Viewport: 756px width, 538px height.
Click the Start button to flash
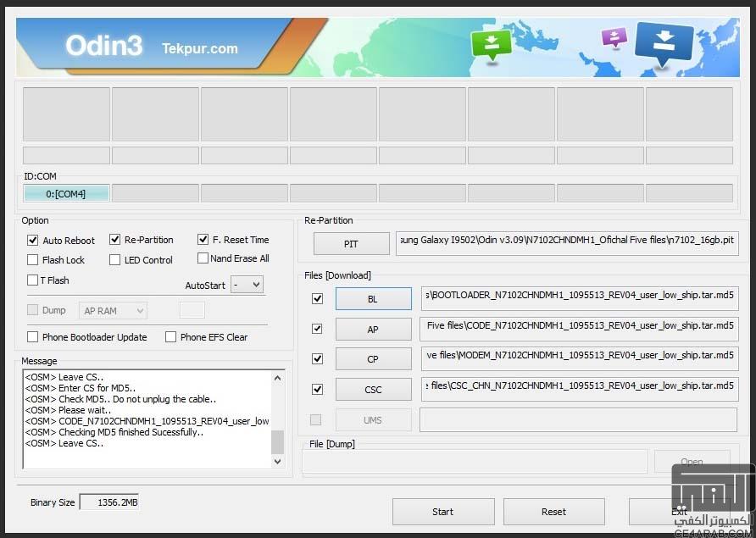pyautogui.click(x=443, y=512)
